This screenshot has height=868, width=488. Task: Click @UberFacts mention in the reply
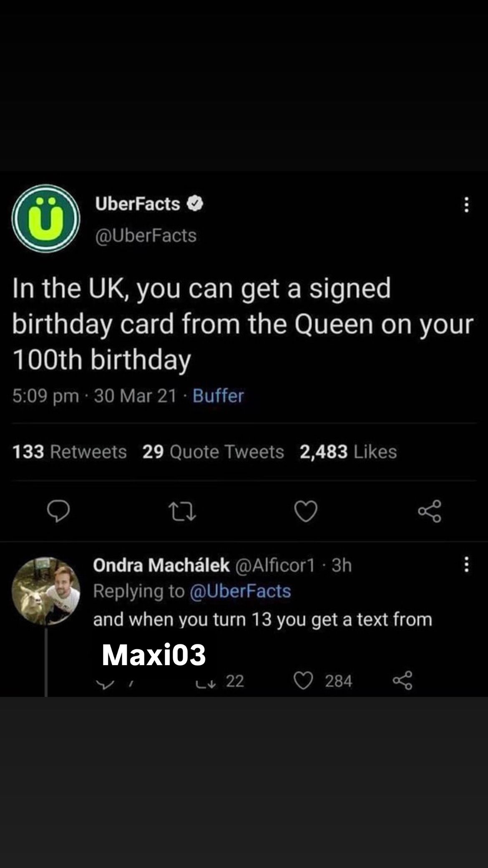click(x=240, y=591)
